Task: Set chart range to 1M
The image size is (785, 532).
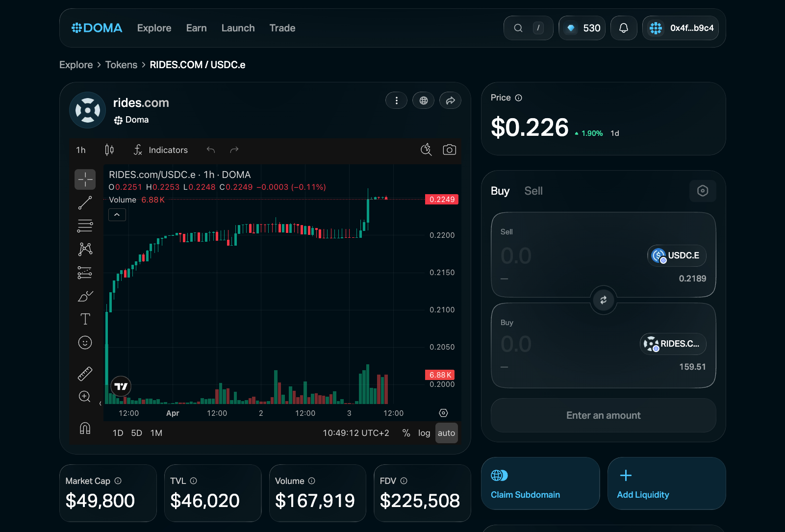Action: 156,433
